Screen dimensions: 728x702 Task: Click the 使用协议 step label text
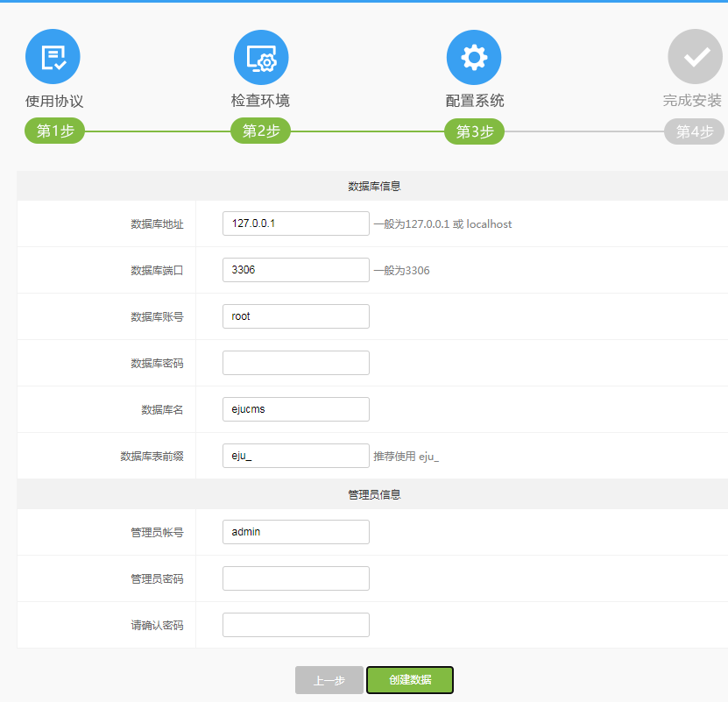click(x=54, y=101)
